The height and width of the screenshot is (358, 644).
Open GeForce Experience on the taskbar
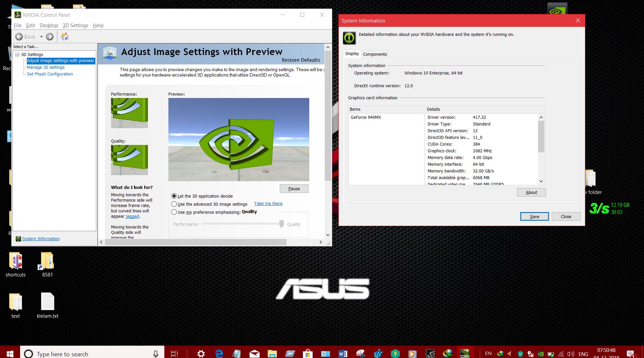coord(430,354)
